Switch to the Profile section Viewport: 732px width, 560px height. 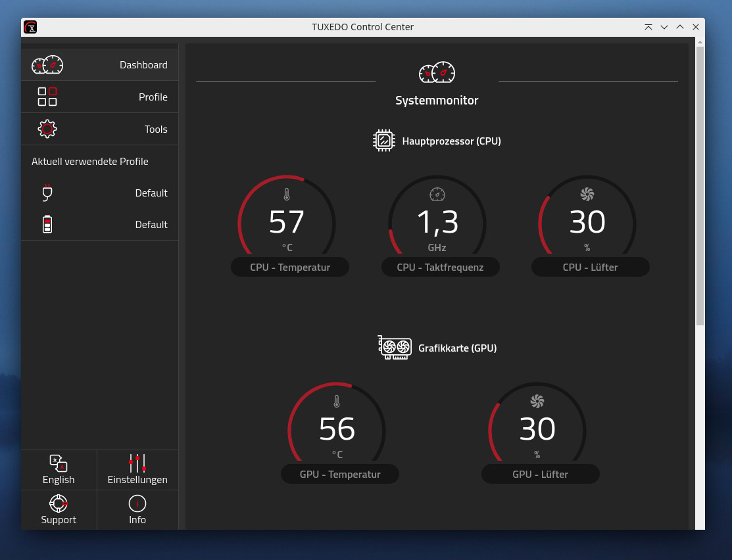coord(99,97)
